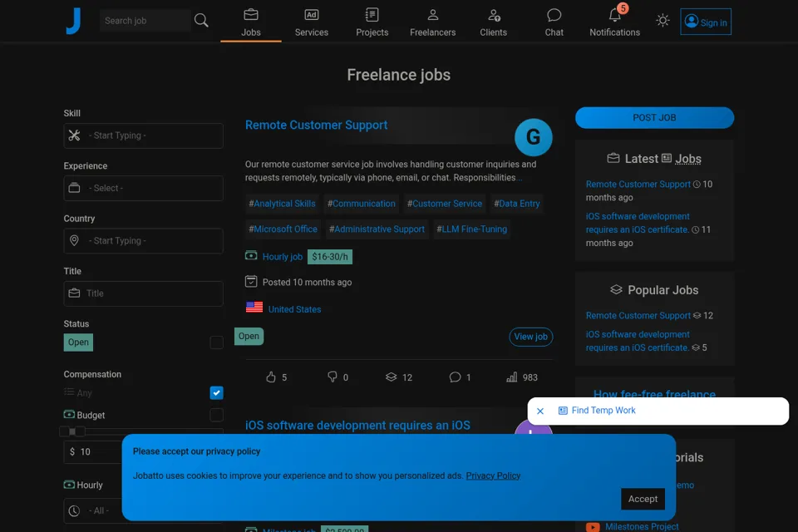Open the Freelancers tab
This screenshot has height=532, width=798.
tap(432, 22)
